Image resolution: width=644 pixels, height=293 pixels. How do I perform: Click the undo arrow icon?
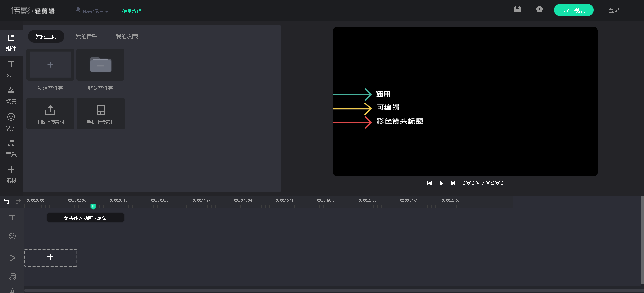pos(6,201)
